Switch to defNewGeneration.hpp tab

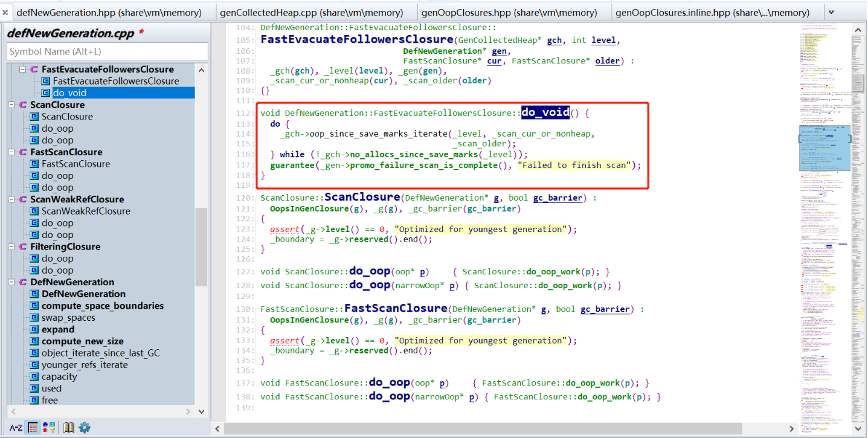point(109,12)
